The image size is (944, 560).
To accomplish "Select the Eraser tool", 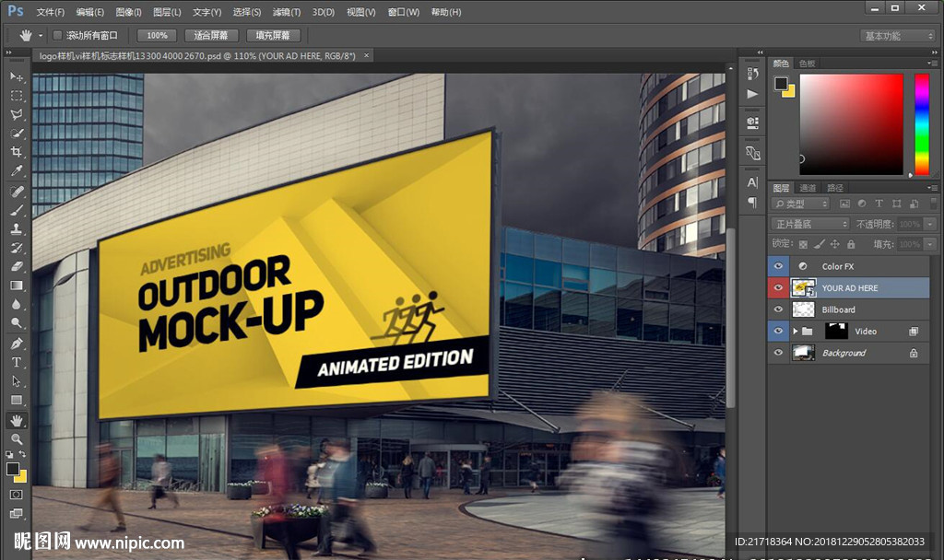I will [17, 266].
